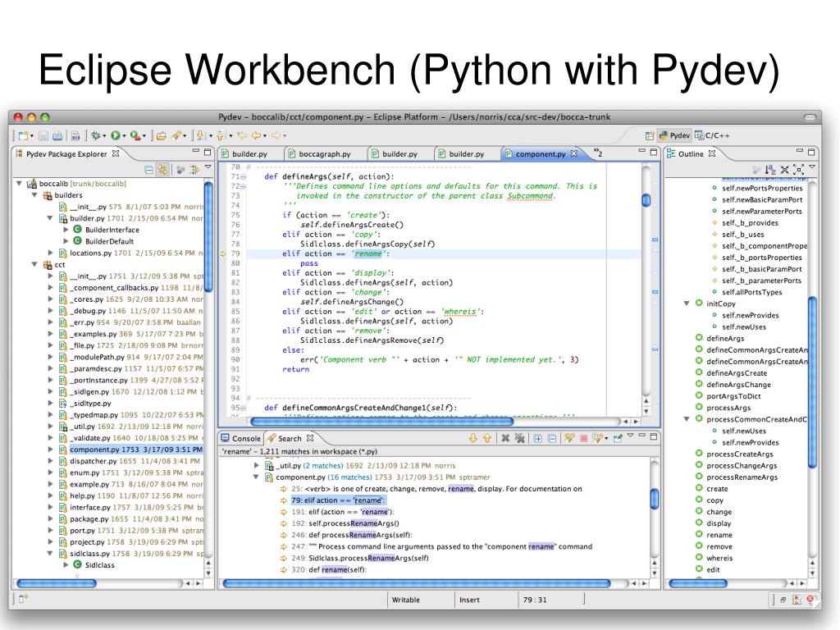840x630 pixels.
Task: Click the green Run button icon
Action: click(x=116, y=135)
